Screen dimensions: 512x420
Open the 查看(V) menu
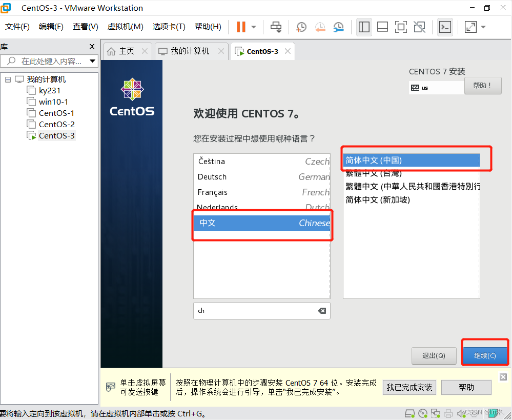pyautogui.click(x=85, y=27)
